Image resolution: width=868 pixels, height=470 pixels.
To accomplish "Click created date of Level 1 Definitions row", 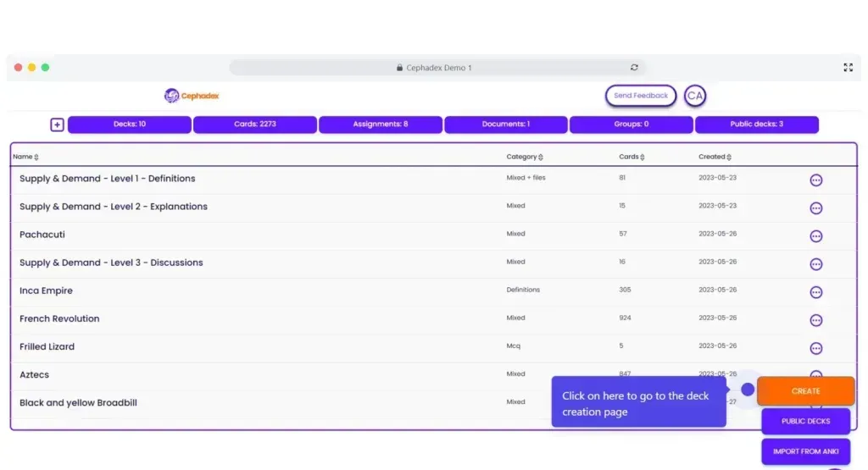I will [x=717, y=178].
